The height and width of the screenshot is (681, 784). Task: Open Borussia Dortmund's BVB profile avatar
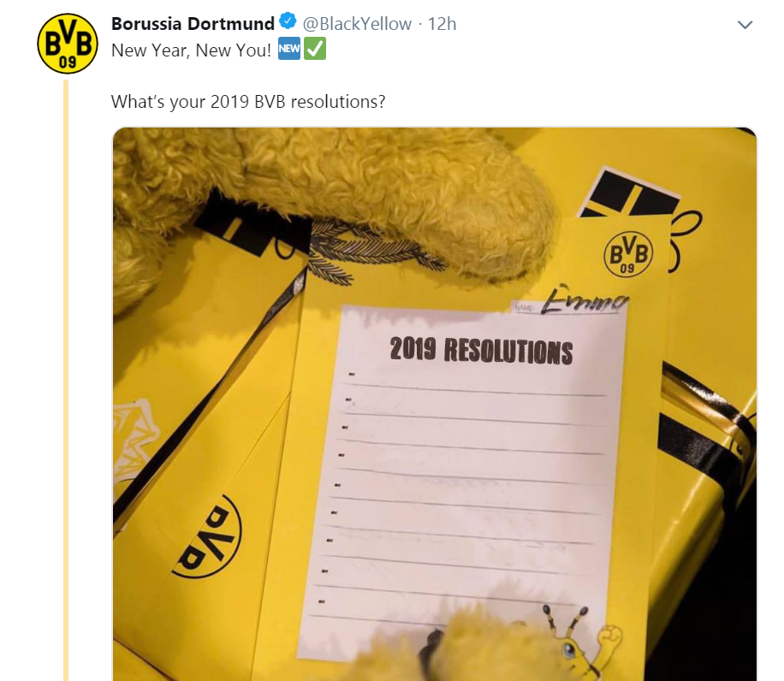pyautogui.click(x=68, y=44)
